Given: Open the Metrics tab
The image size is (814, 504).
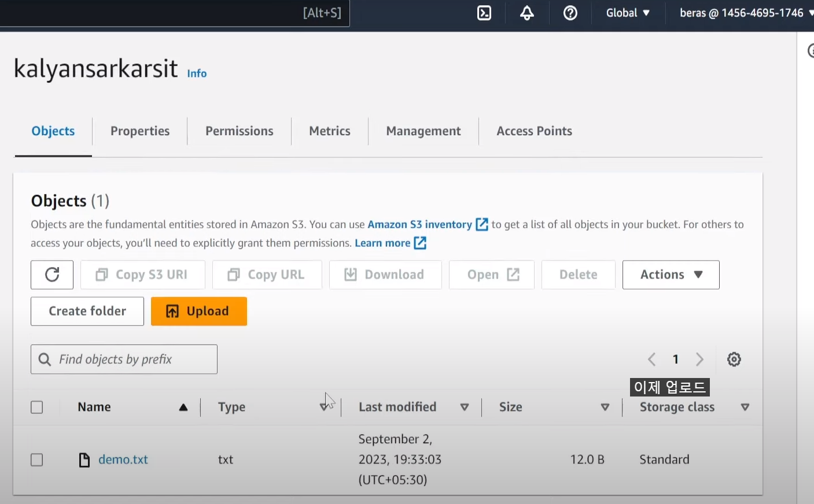Looking at the screenshot, I should [x=330, y=131].
